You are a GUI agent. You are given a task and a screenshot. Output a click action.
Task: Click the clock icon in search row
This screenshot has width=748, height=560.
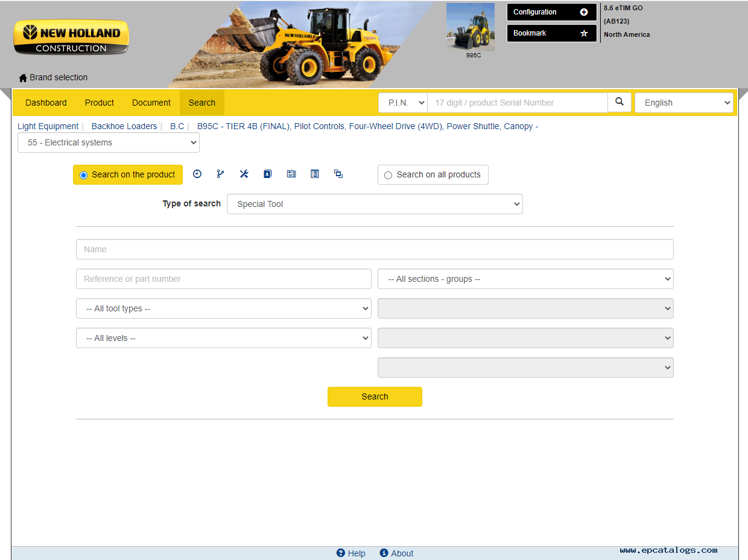pos(197,174)
